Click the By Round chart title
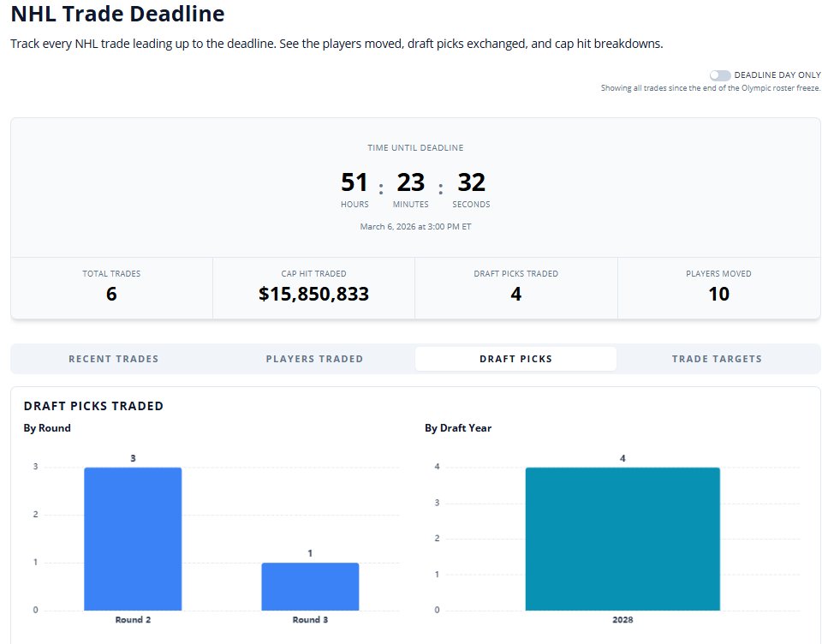Image resolution: width=822 pixels, height=644 pixels. coord(47,428)
